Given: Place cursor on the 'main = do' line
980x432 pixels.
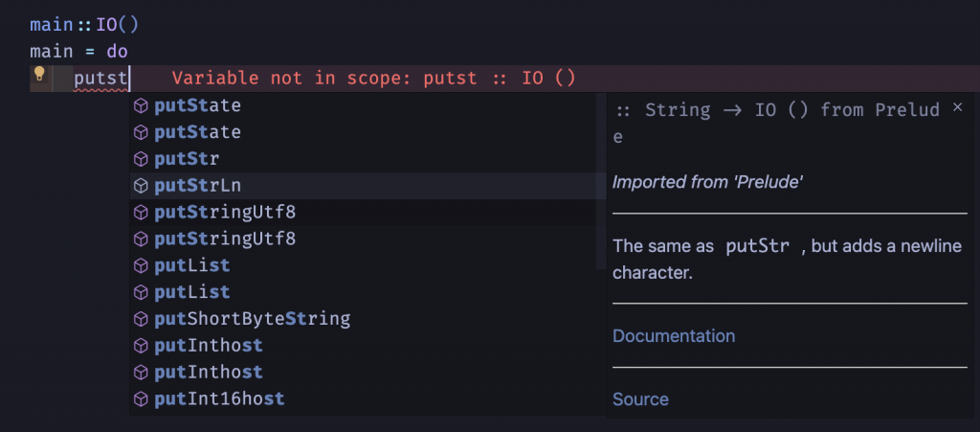Looking at the screenshot, I should (x=78, y=51).
